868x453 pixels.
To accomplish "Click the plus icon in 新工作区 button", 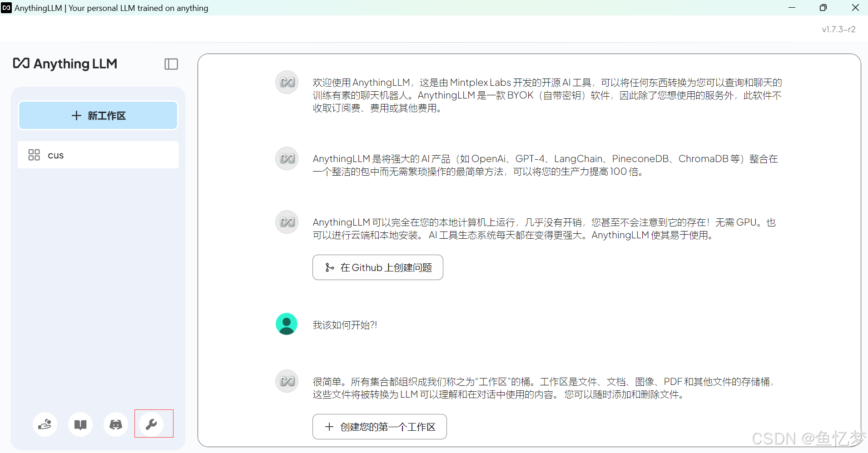I will click(x=76, y=116).
